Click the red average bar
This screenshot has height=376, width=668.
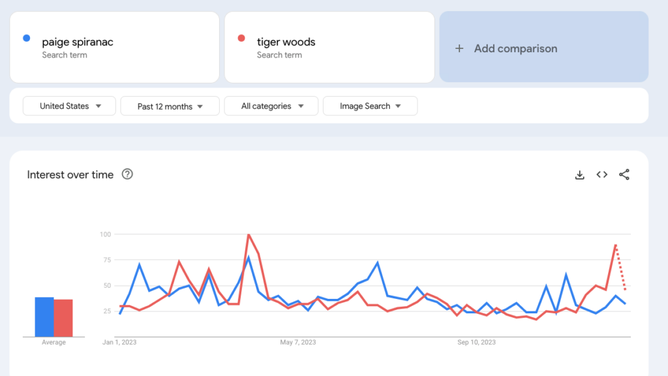pos(63,318)
